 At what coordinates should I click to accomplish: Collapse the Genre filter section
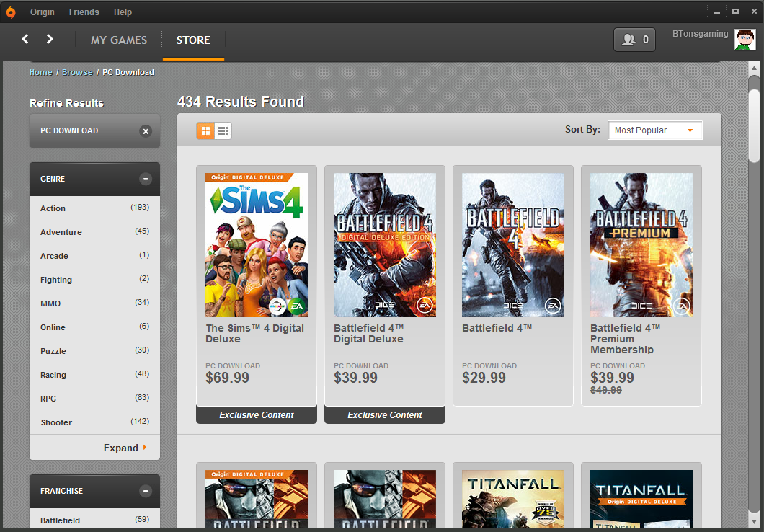146,179
